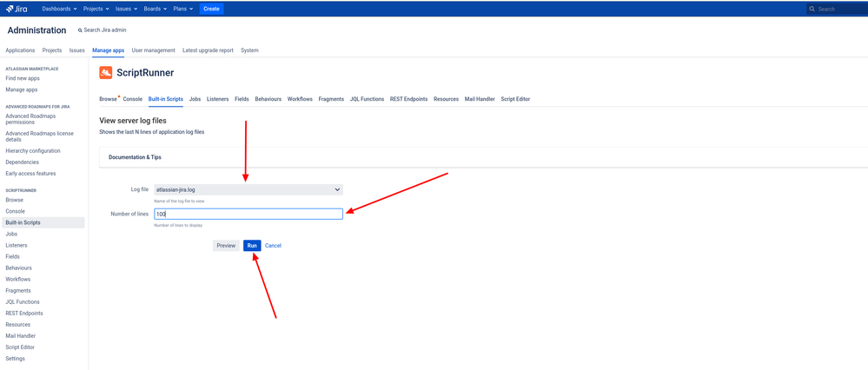The height and width of the screenshot is (370, 868).
Task: Open the Mail Handler tab
Action: [480, 99]
